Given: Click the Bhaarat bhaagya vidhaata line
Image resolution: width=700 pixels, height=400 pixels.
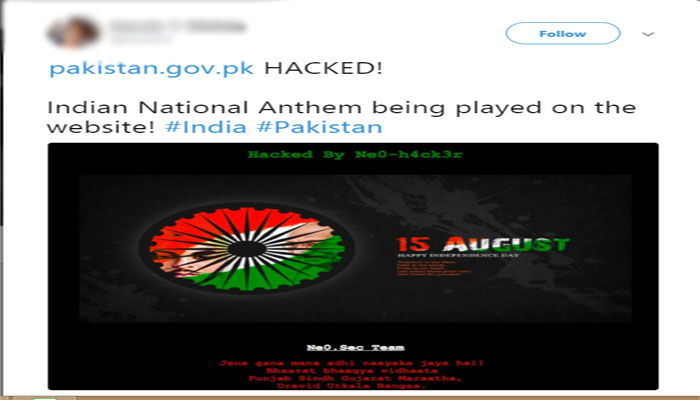Looking at the screenshot, I should pos(352,371).
